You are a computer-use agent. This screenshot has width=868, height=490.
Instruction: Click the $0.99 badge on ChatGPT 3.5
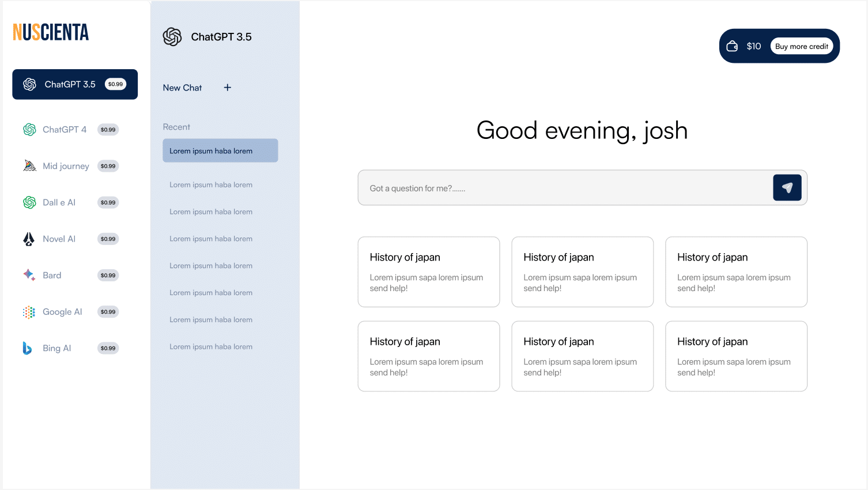pos(115,84)
